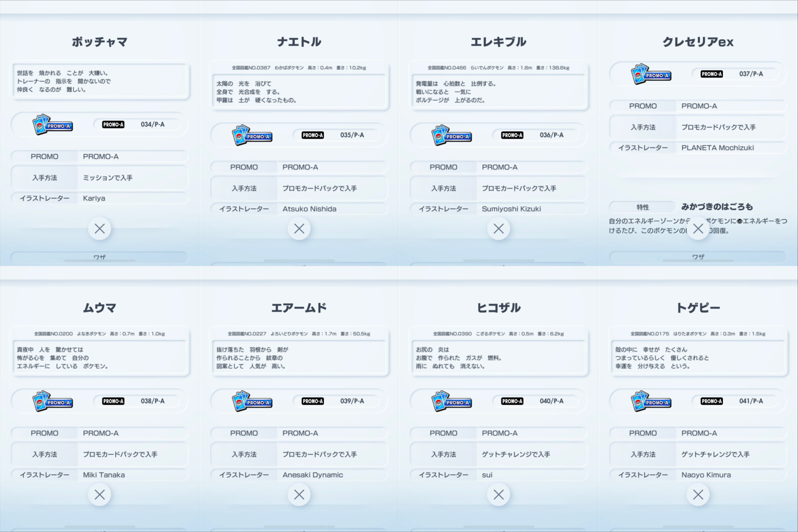
Task: Tap PROMO-A pack icon on エレキブル panel
Action: tap(452, 136)
